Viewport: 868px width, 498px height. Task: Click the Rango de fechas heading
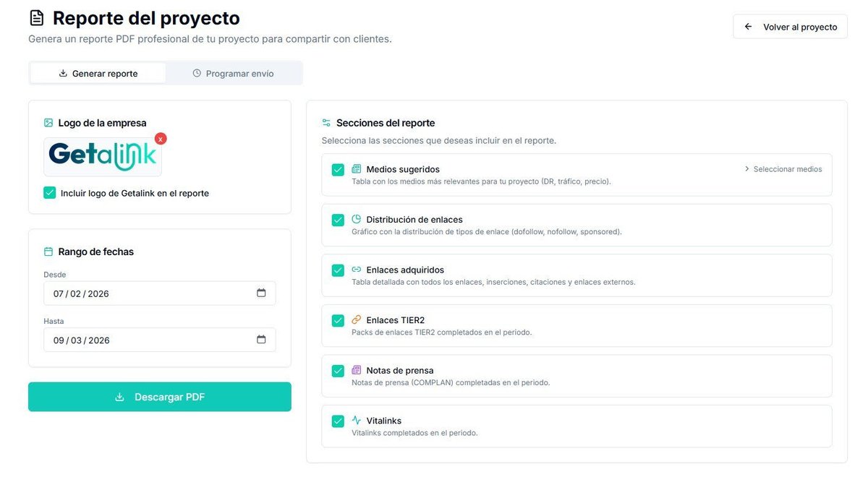pos(96,252)
